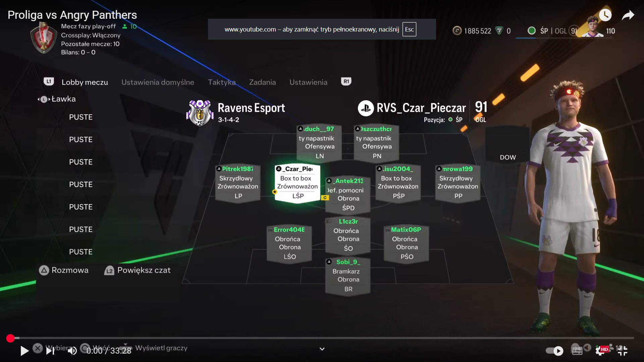Select the LN striker card duch__97
The height and width of the screenshot is (362, 644).
319,143
